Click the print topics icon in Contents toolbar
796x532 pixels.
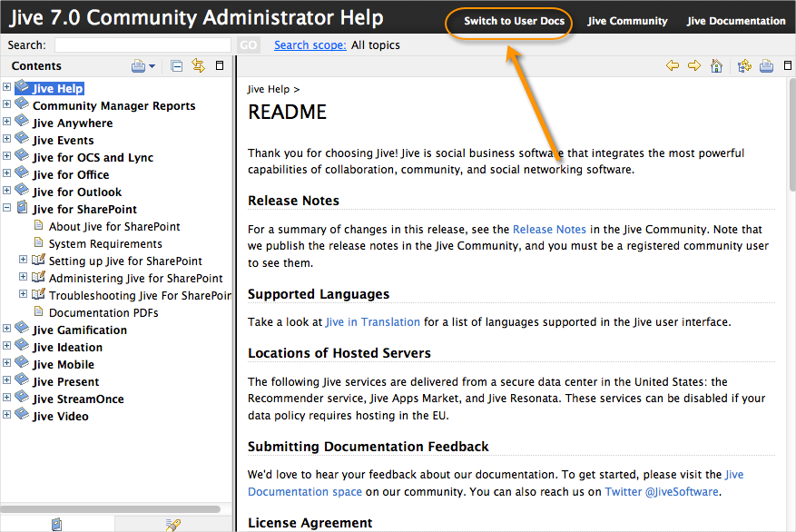[x=138, y=66]
